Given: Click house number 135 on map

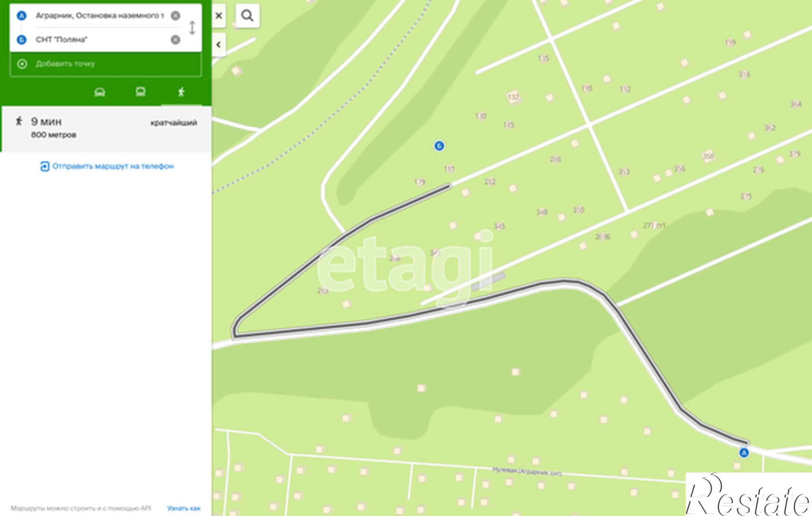Looking at the screenshot, I should pyautogui.click(x=544, y=58).
